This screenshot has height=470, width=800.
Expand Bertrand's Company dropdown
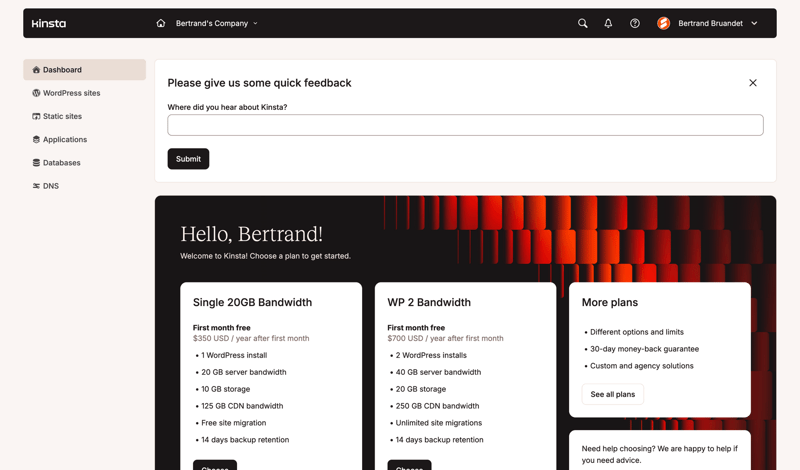point(217,23)
